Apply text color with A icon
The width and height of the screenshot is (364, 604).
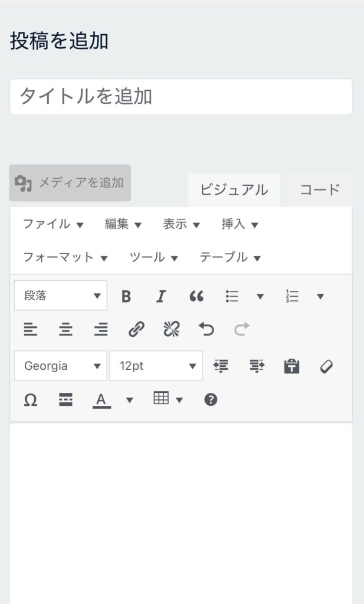coord(101,400)
